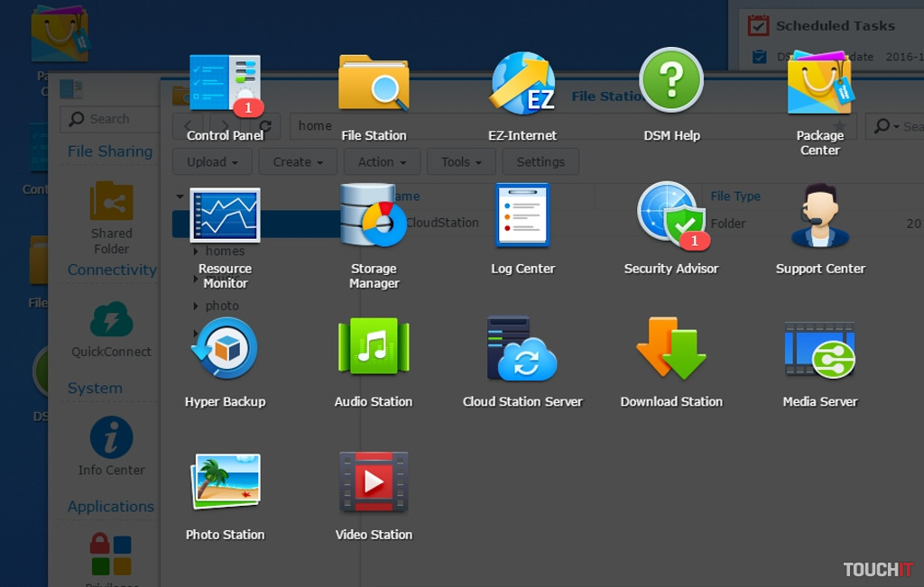Open Media Server
924x587 pixels.
point(819,350)
